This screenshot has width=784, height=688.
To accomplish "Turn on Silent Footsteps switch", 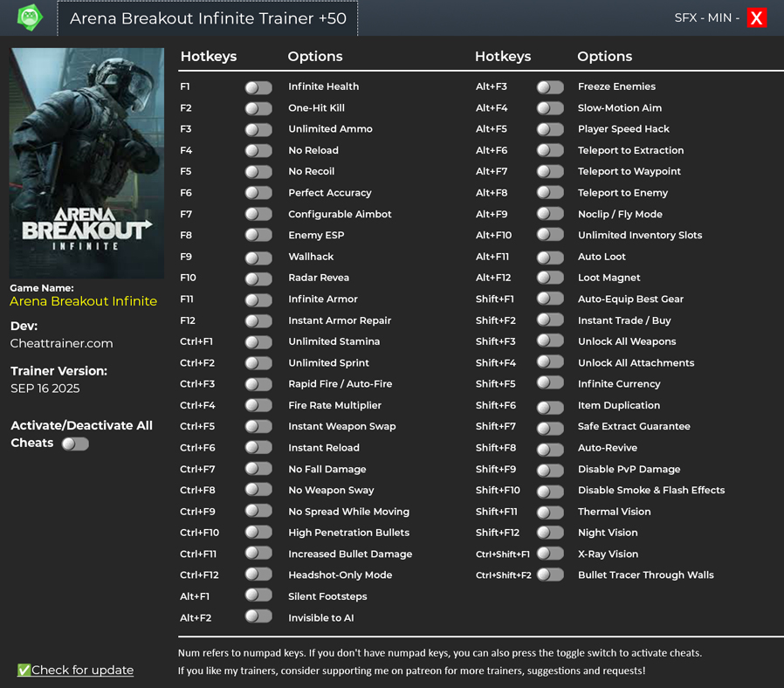I will tap(258, 595).
